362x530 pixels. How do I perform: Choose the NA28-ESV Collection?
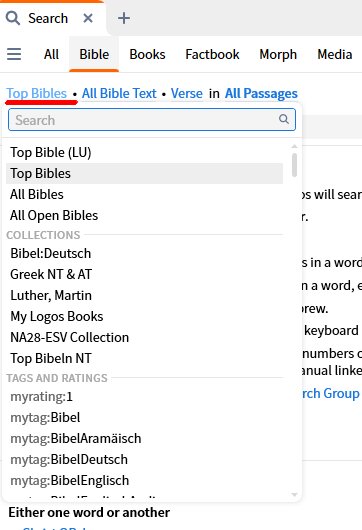144,337
